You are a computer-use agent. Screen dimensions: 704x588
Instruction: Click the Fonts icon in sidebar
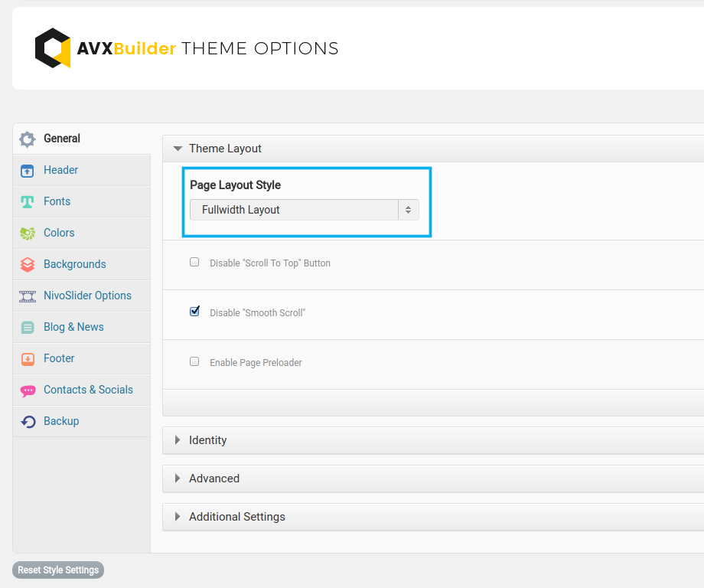point(28,202)
